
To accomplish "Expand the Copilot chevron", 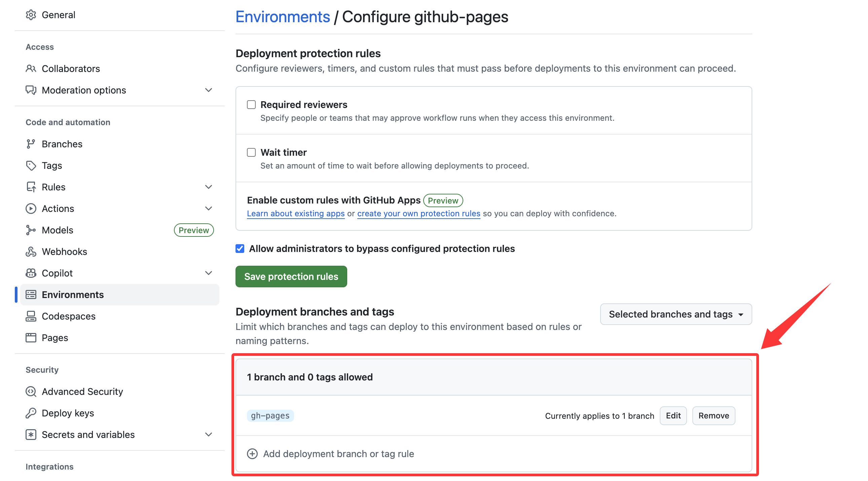I will 209,273.
